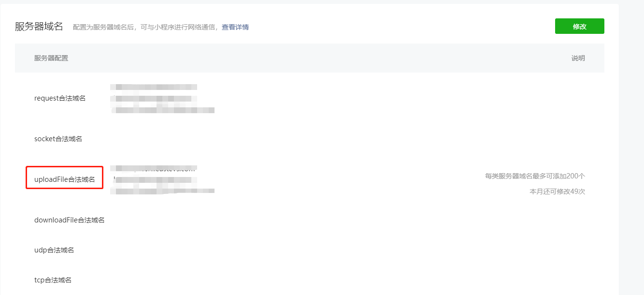The width and height of the screenshot is (644, 295).
Task: Click the 说明 column header
Action: (578, 58)
